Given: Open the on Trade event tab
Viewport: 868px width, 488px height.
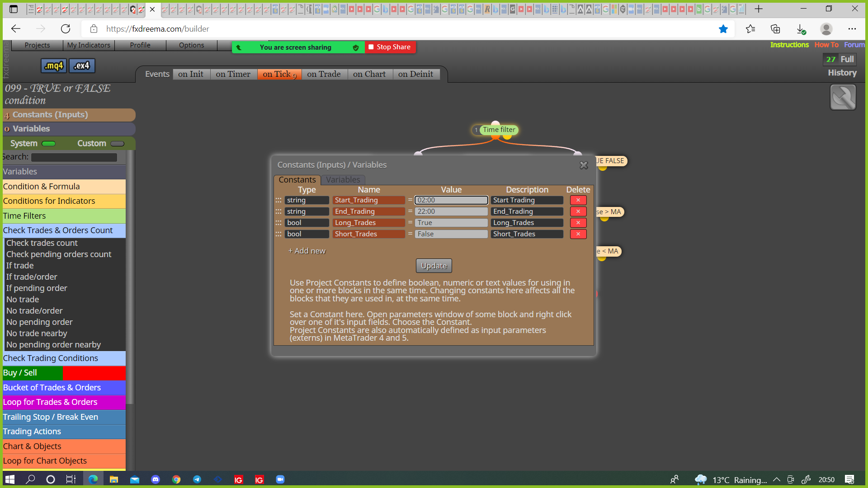Looking at the screenshot, I should click(x=324, y=74).
